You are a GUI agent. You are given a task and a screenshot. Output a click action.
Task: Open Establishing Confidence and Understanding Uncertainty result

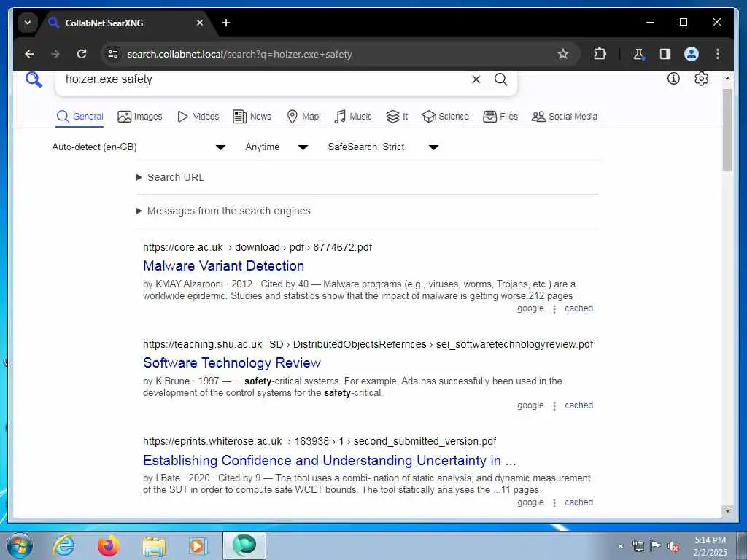(329, 461)
